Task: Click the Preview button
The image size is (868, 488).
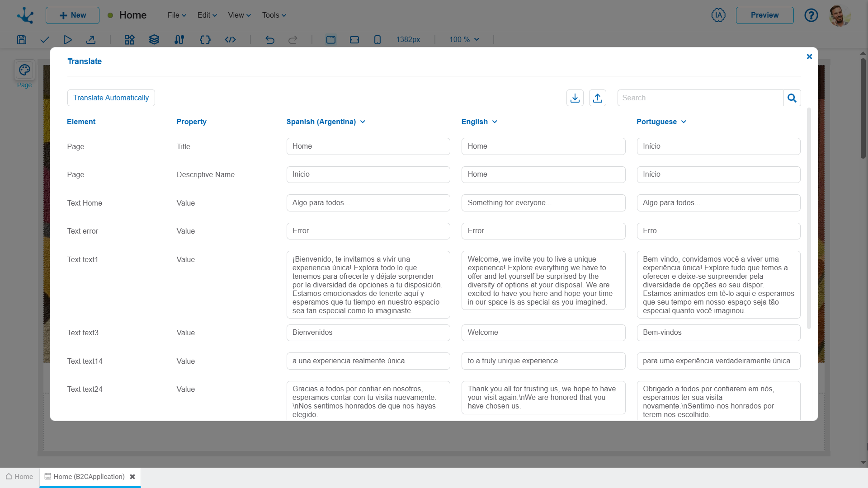Action: [x=764, y=15]
